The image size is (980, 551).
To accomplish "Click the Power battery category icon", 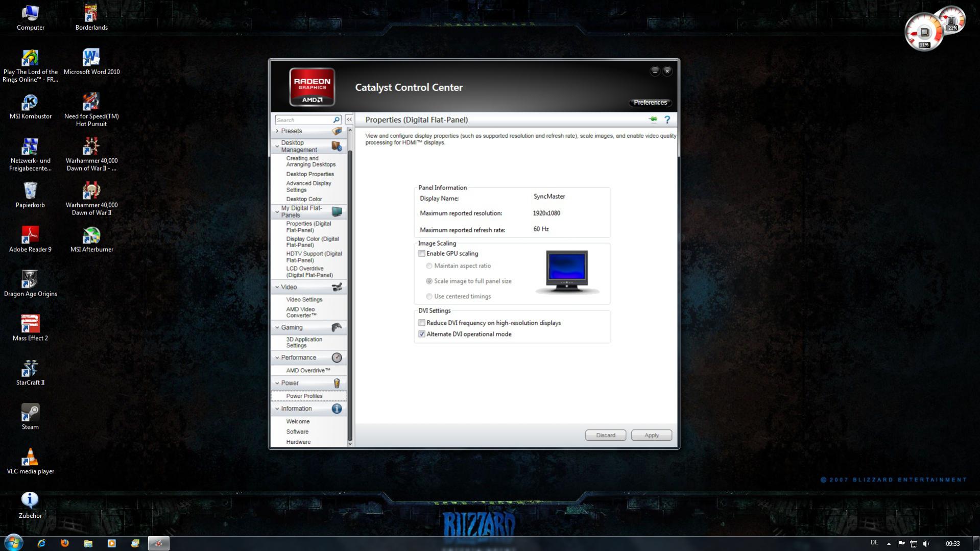I will (337, 383).
